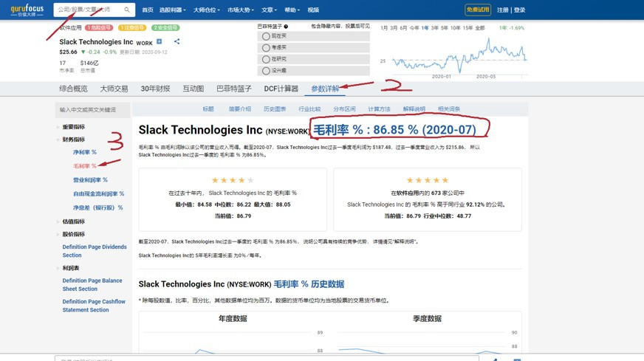Open the 文章 dropdown menu
This screenshot has width=644, height=361.
tap(269, 10)
